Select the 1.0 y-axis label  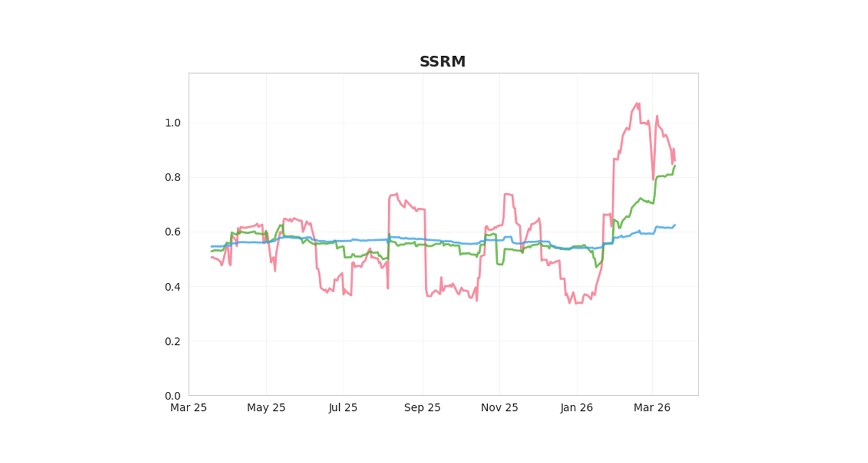pyautogui.click(x=174, y=123)
